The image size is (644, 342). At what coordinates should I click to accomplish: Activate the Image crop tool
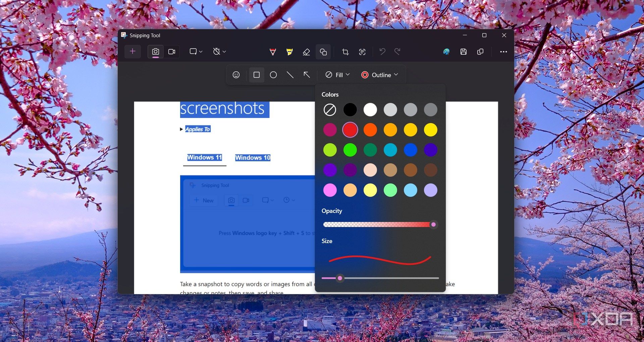coord(345,52)
